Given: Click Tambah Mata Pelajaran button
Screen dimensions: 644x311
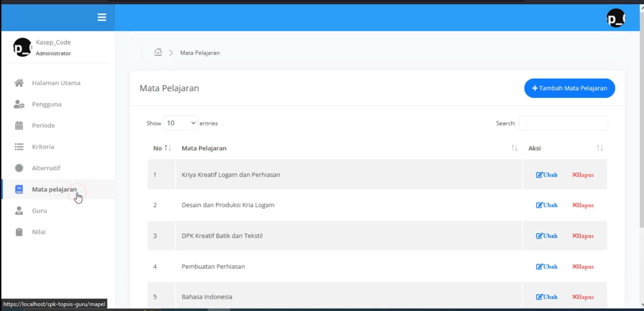Looking at the screenshot, I should [569, 88].
